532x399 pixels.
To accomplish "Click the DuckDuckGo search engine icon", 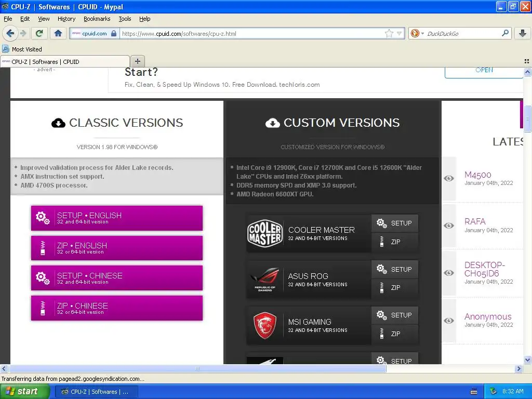I will tap(415, 33).
